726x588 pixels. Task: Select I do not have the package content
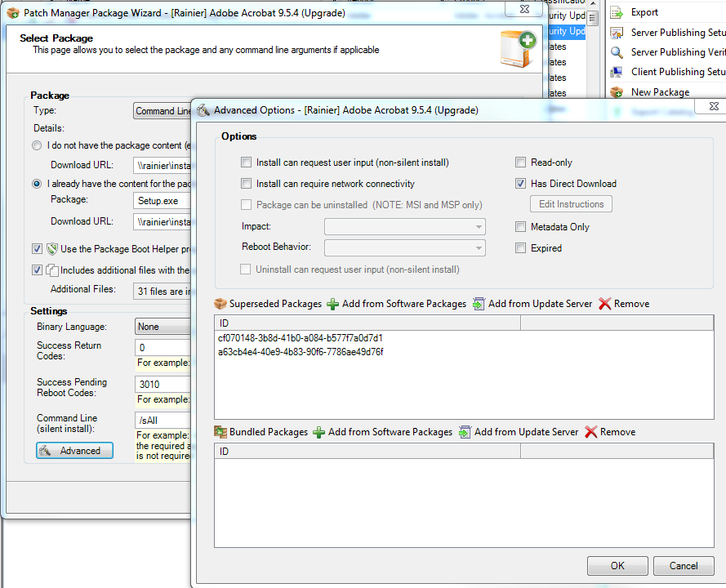coord(37,145)
